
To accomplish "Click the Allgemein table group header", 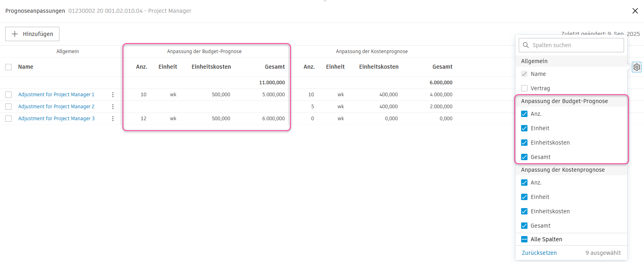I will point(67,52).
